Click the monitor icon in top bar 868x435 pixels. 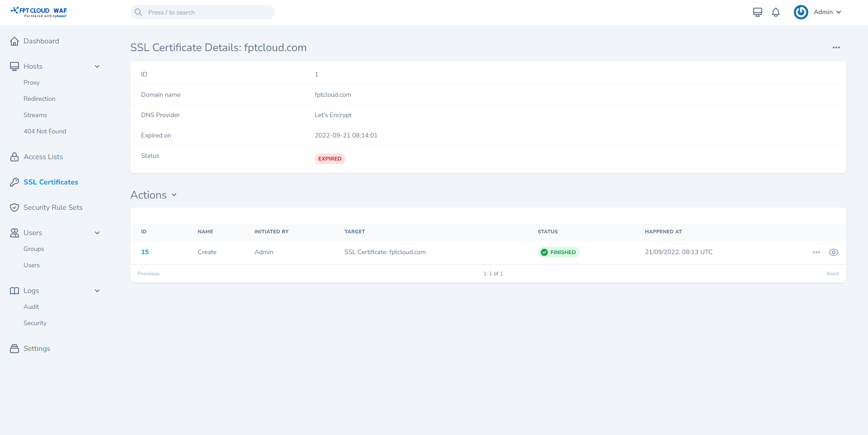pyautogui.click(x=758, y=12)
